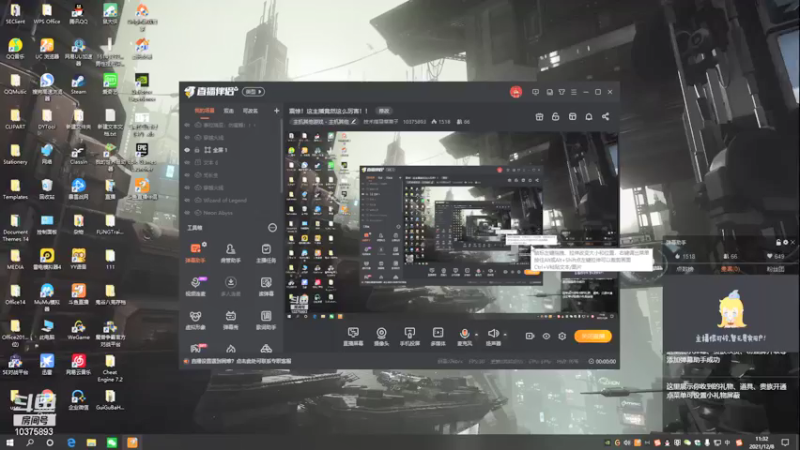Open the hamburger menu in title bar
The image size is (800, 450).
(x=574, y=92)
